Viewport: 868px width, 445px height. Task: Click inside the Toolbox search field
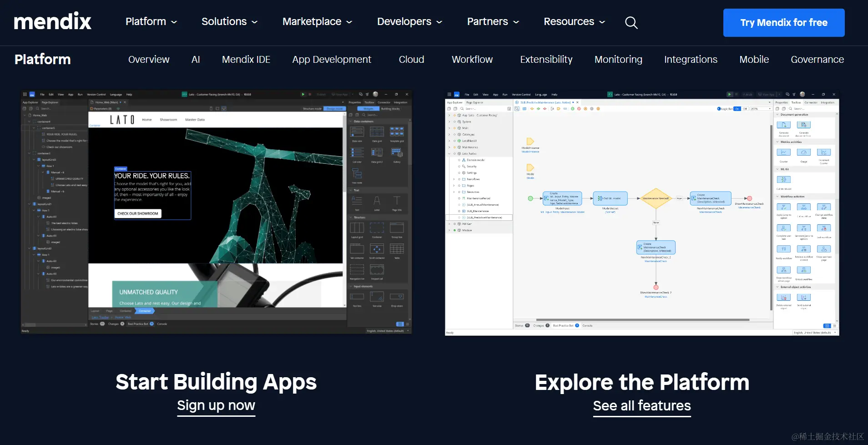tap(373, 115)
